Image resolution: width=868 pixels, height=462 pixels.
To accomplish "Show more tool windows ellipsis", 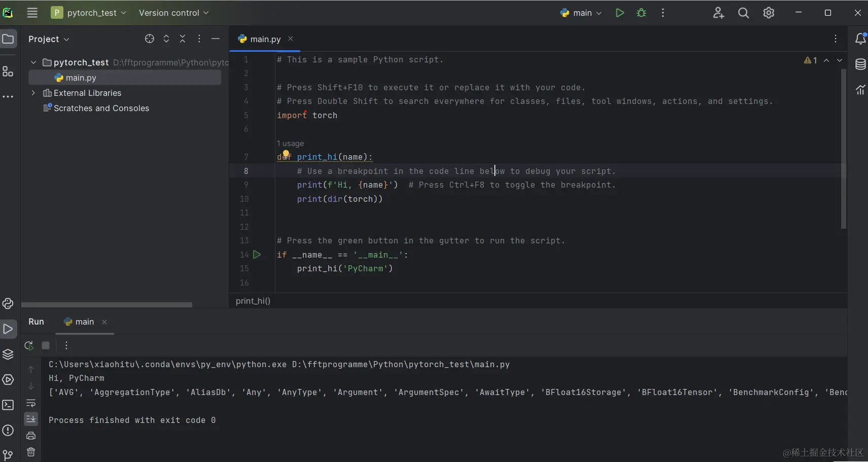I will [x=8, y=96].
